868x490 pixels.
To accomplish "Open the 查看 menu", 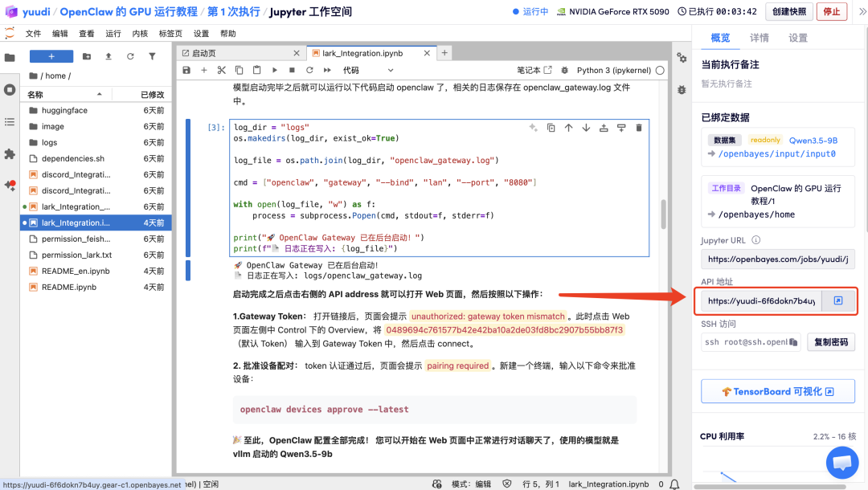I will [86, 34].
